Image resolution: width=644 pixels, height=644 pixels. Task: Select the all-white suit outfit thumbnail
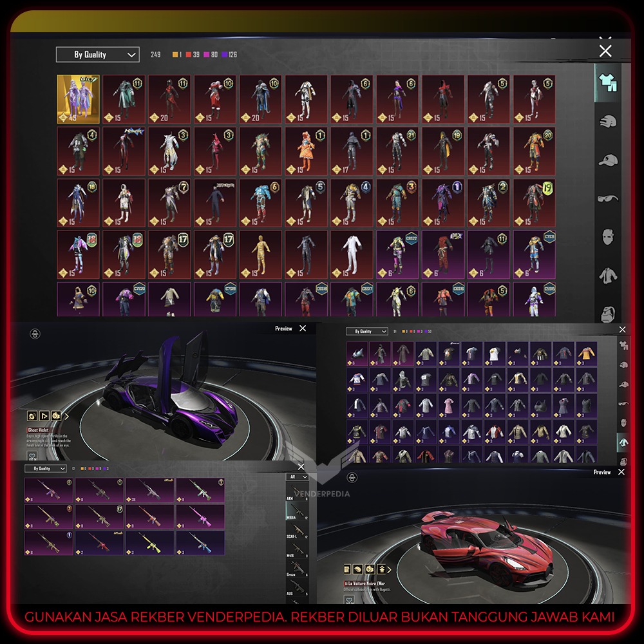tap(352, 254)
